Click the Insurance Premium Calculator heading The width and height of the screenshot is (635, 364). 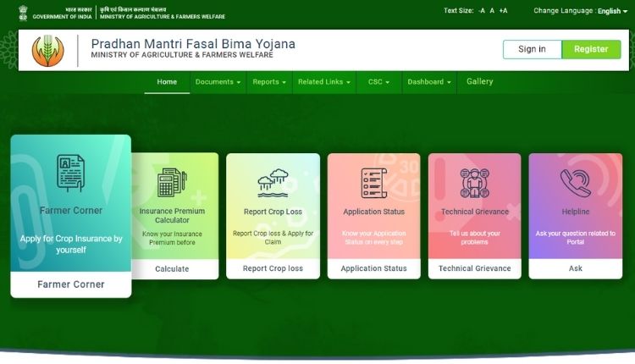pyautogui.click(x=172, y=215)
